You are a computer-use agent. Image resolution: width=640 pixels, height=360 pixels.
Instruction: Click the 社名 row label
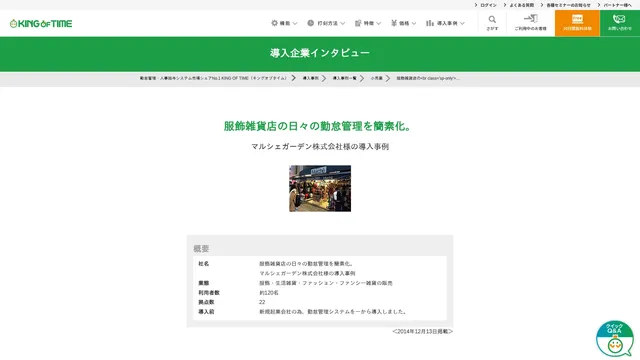[204, 264]
